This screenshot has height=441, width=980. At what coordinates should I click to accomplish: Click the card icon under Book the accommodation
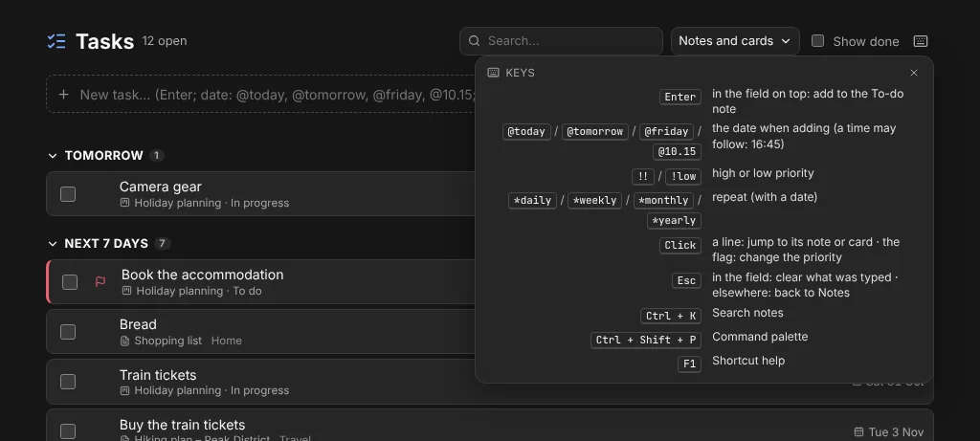click(x=127, y=291)
